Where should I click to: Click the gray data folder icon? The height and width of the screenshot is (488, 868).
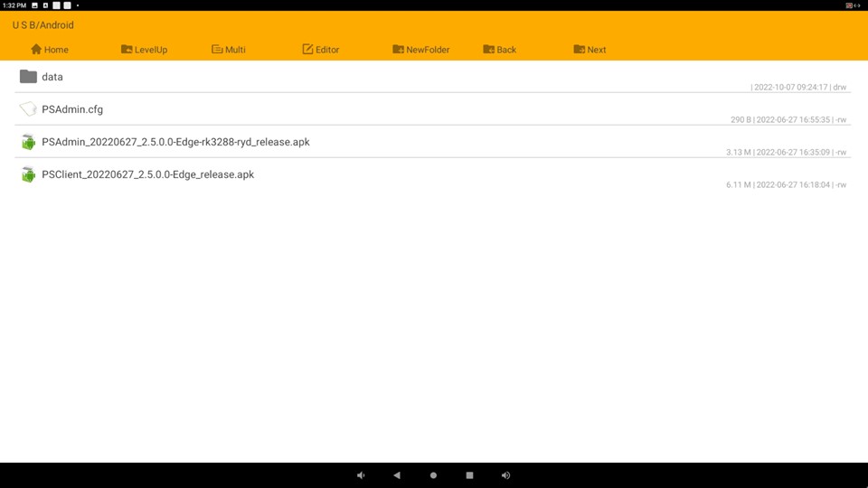click(28, 77)
